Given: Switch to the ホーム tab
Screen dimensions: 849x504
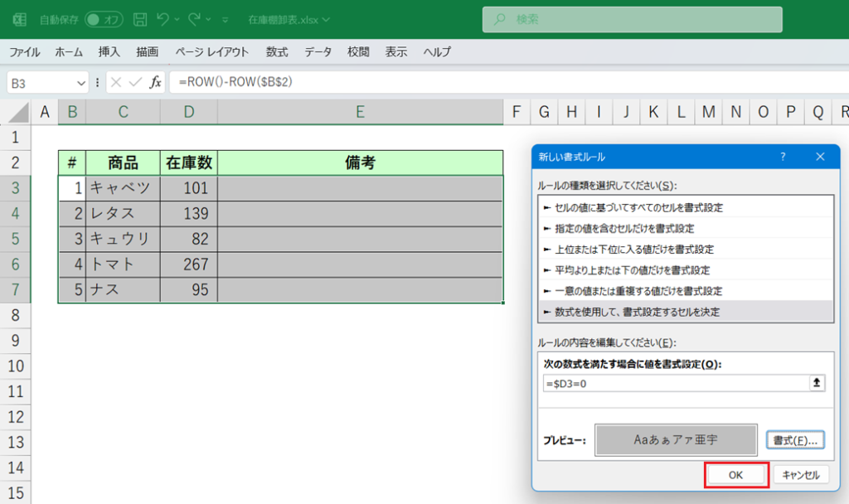Looking at the screenshot, I should pos(69,52).
